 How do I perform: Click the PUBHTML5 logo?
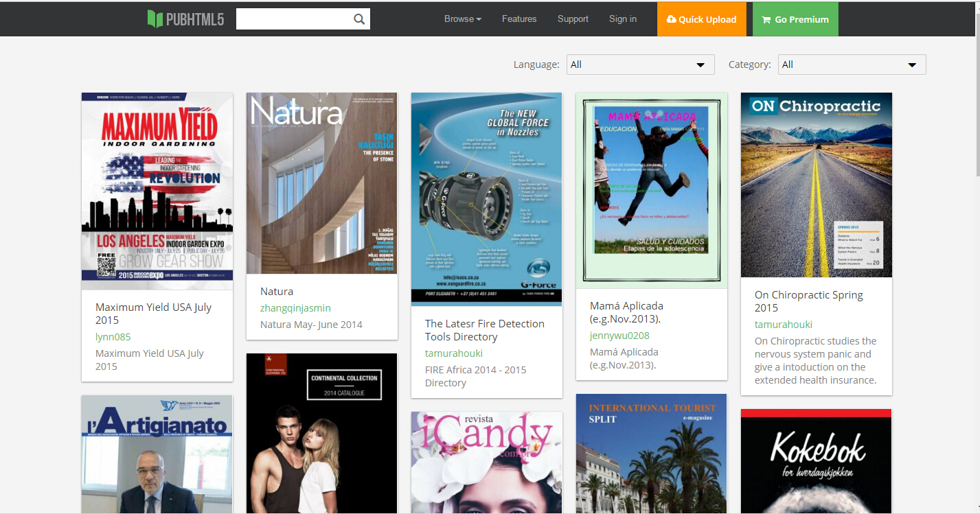[x=185, y=19]
